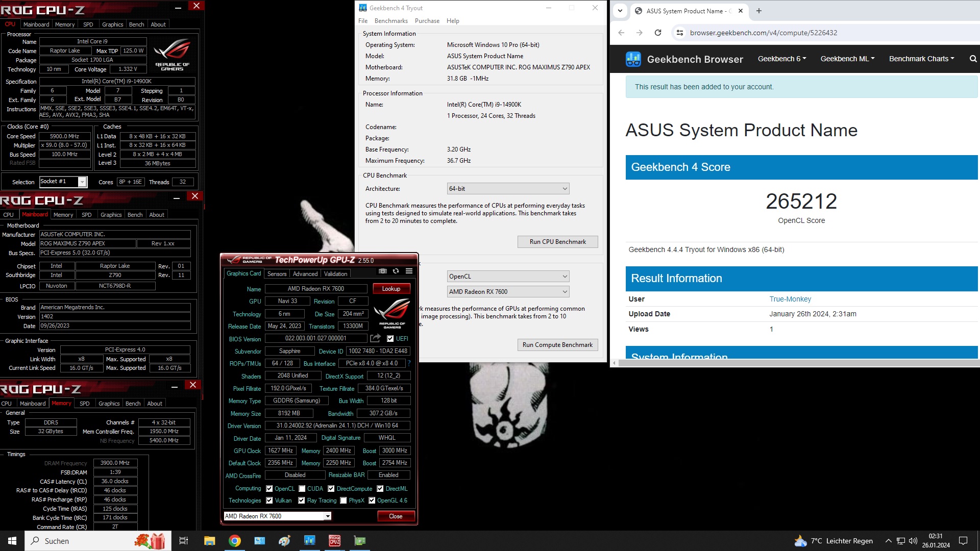Expand the Benchmark Charts menu

coord(921,59)
